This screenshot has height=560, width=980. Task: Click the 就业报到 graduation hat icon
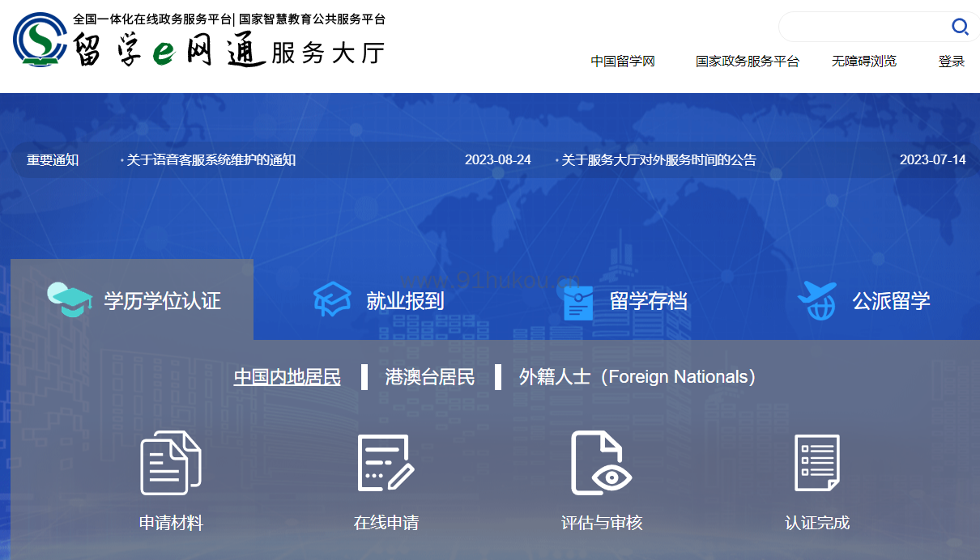click(332, 300)
